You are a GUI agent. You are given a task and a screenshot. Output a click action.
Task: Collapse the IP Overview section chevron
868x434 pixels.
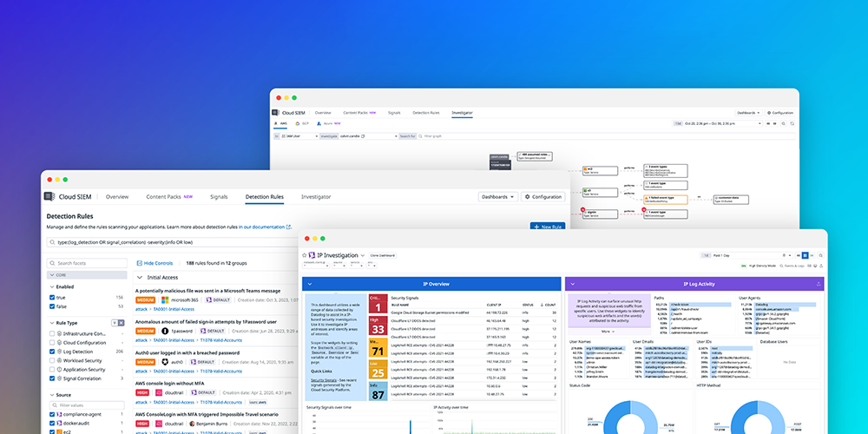310,284
